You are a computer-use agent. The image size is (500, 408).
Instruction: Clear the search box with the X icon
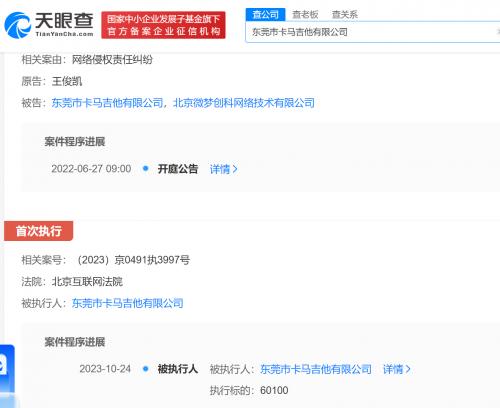[x=498, y=32]
